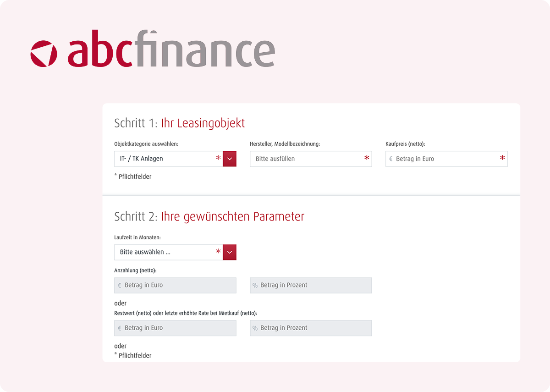Viewport: 550px width, 392px height.
Task: Click the red chevron beside 'Bitte auswählen ...'
Action: pyautogui.click(x=229, y=252)
